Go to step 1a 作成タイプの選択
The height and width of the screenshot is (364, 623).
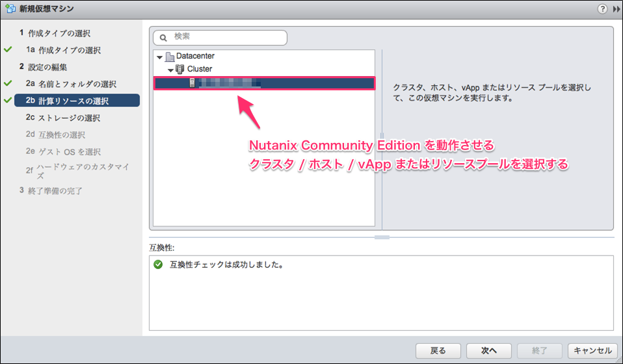point(63,50)
